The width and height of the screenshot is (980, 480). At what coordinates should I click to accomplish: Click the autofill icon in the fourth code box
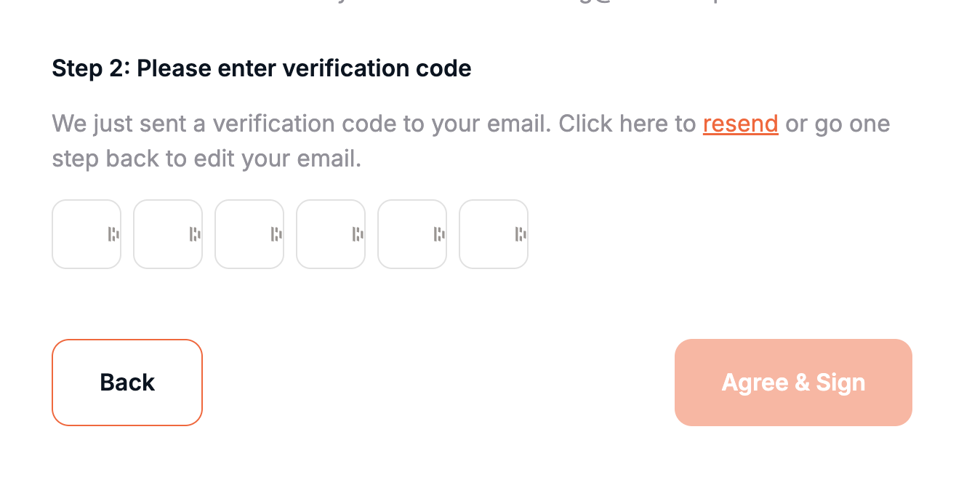click(x=358, y=234)
